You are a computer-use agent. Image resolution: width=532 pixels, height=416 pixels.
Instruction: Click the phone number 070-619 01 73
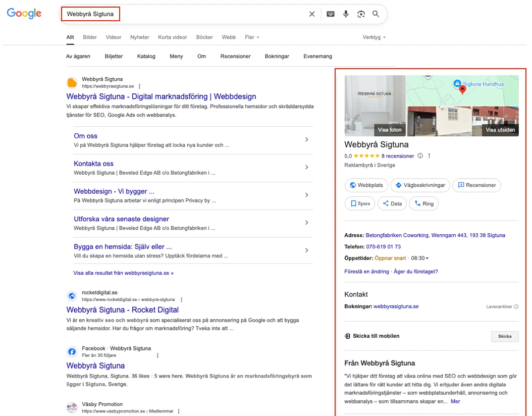pos(384,247)
